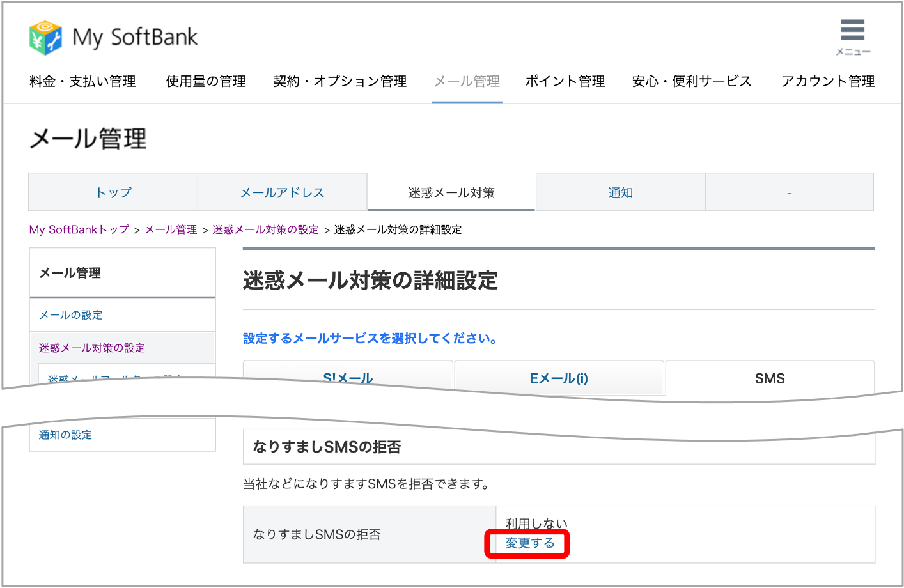Click the My SoftBank cube logo icon
904x588 pixels.
click(45, 37)
